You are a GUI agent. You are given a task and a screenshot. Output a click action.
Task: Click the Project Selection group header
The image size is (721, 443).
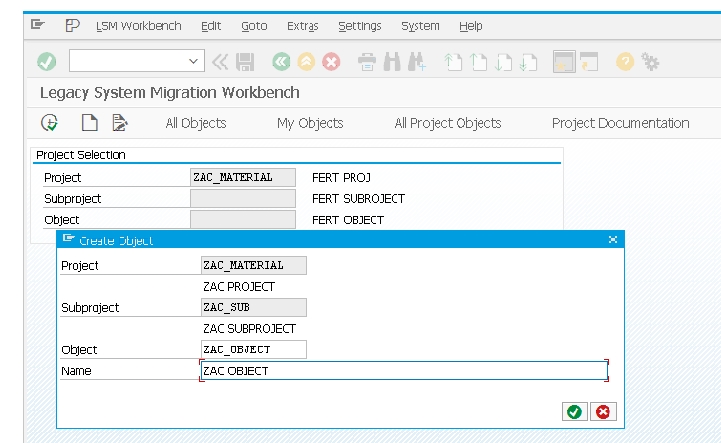[80, 155]
